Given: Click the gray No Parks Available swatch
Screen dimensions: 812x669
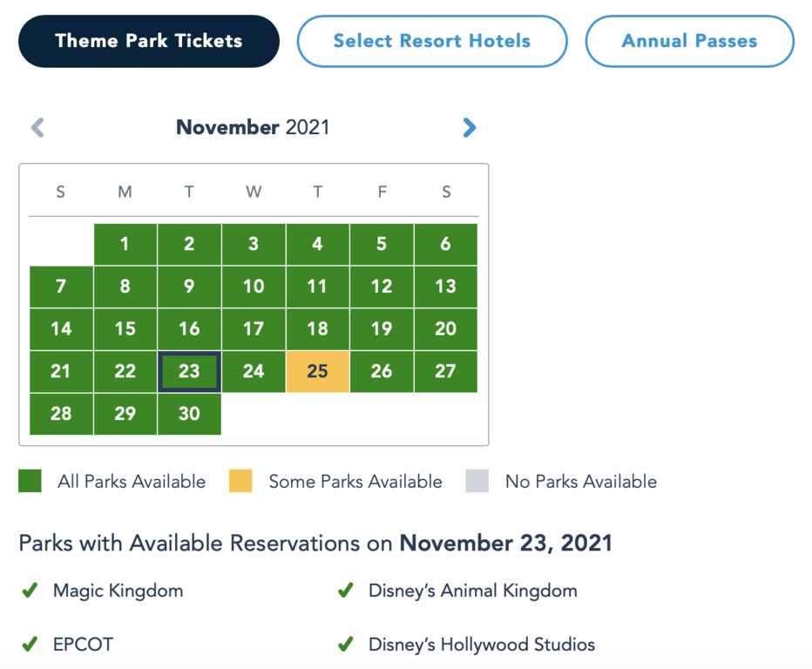Looking at the screenshot, I should 477,481.
